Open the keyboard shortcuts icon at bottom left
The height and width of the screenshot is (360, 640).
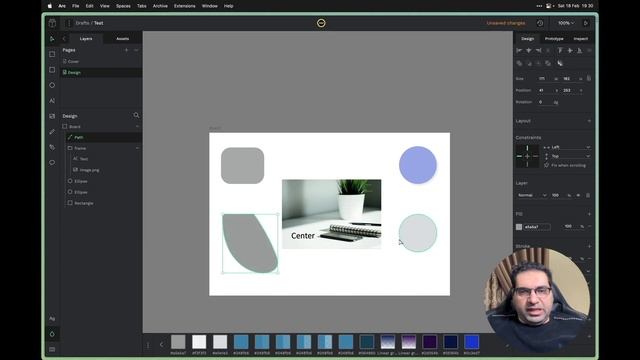click(52, 349)
